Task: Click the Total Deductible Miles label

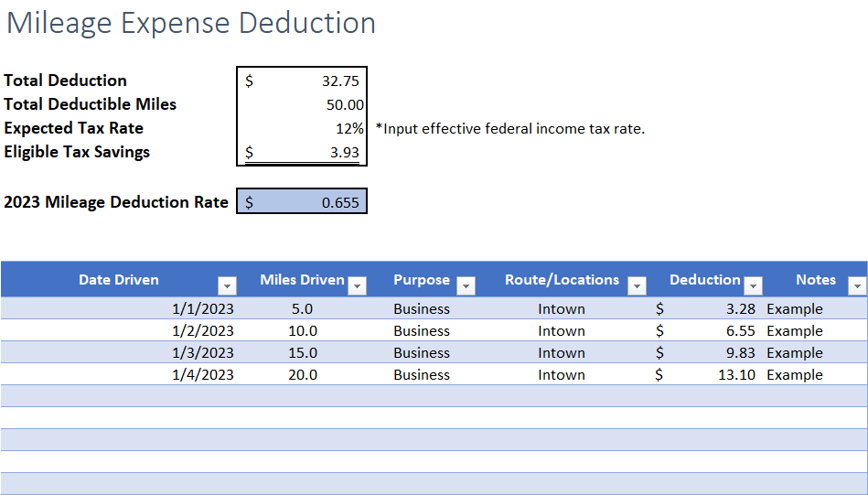Action: tap(91, 104)
